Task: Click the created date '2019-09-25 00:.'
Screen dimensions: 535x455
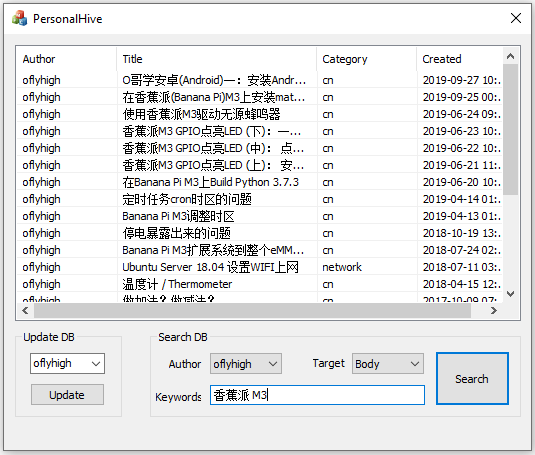Action: click(x=462, y=97)
